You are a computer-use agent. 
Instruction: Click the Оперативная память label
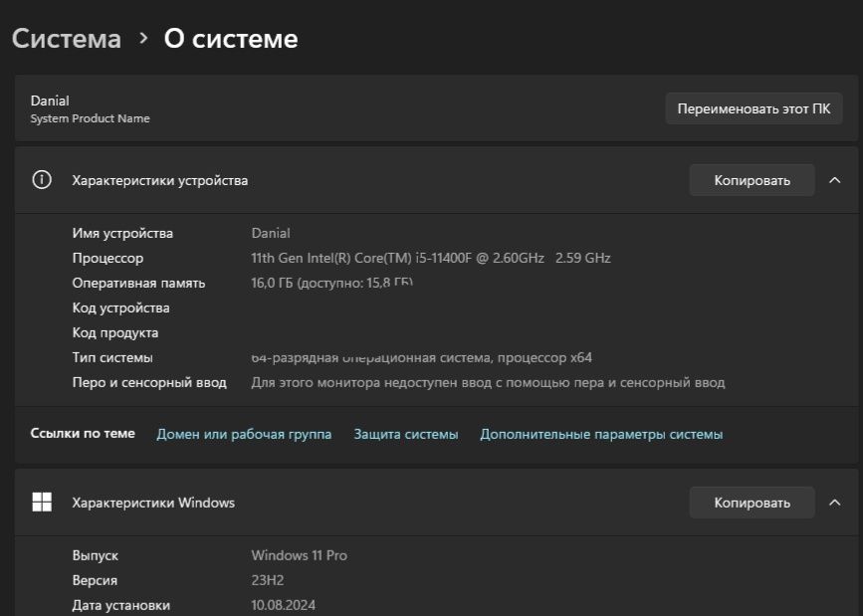[138, 283]
